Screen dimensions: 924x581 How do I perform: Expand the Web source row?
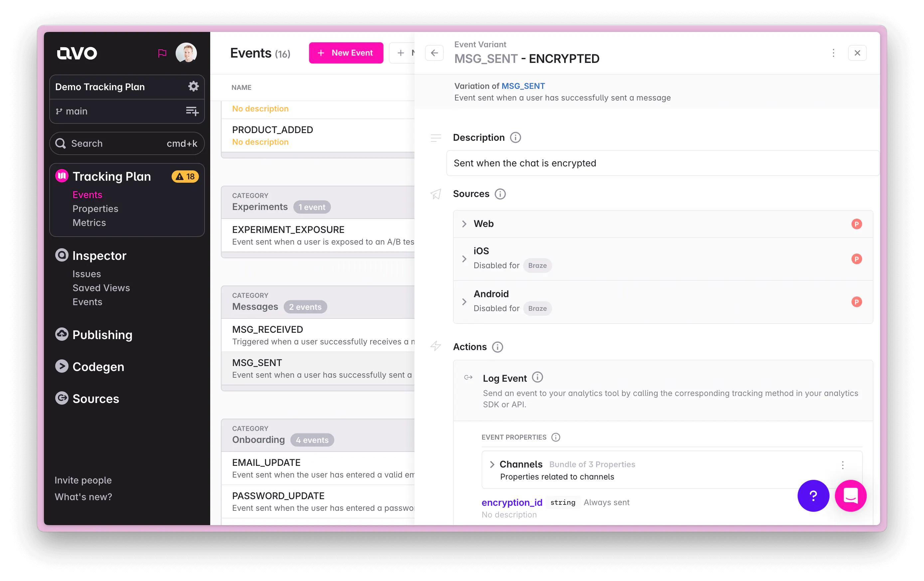coord(464,224)
